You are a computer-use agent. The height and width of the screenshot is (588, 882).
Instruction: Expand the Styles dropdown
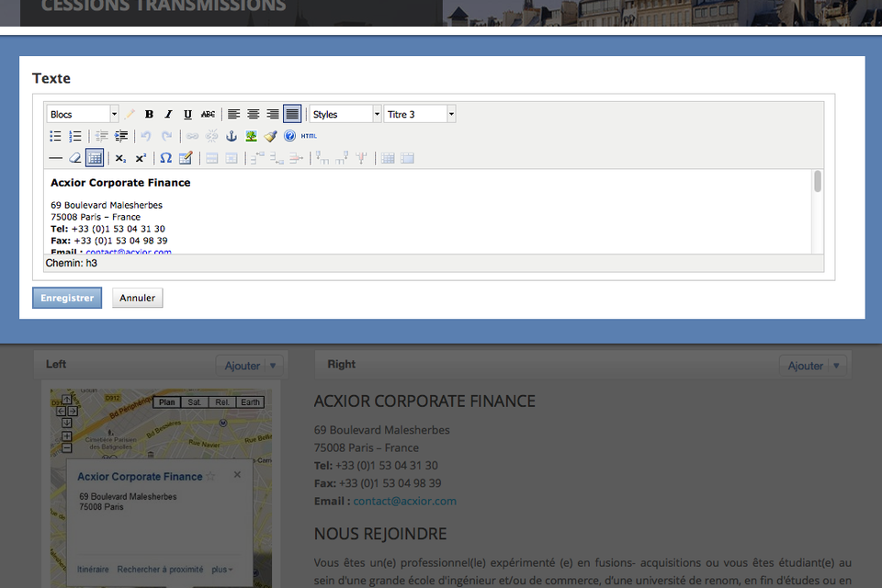coord(345,115)
